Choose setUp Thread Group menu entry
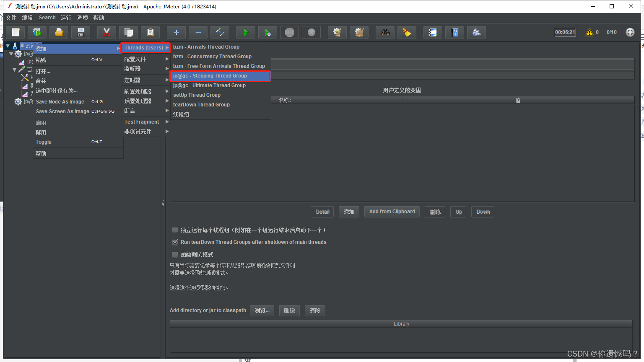Screen dimensions: 644x362 pyautogui.click(x=221, y=95)
